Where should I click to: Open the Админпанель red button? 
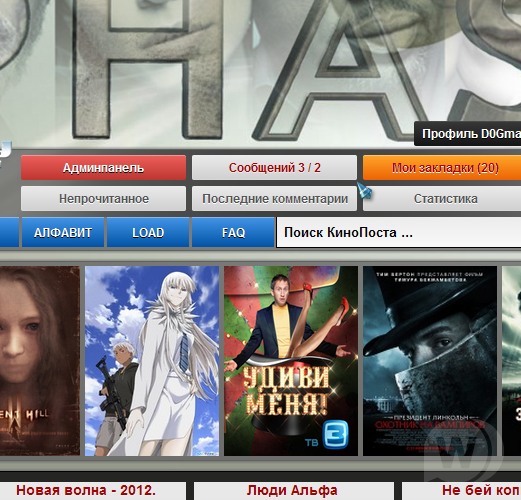click(x=103, y=168)
